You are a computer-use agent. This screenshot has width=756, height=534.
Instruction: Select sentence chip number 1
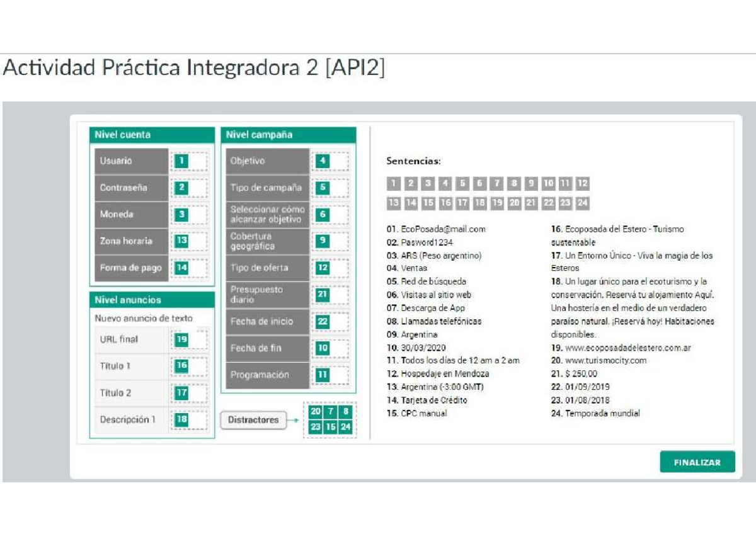click(393, 183)
